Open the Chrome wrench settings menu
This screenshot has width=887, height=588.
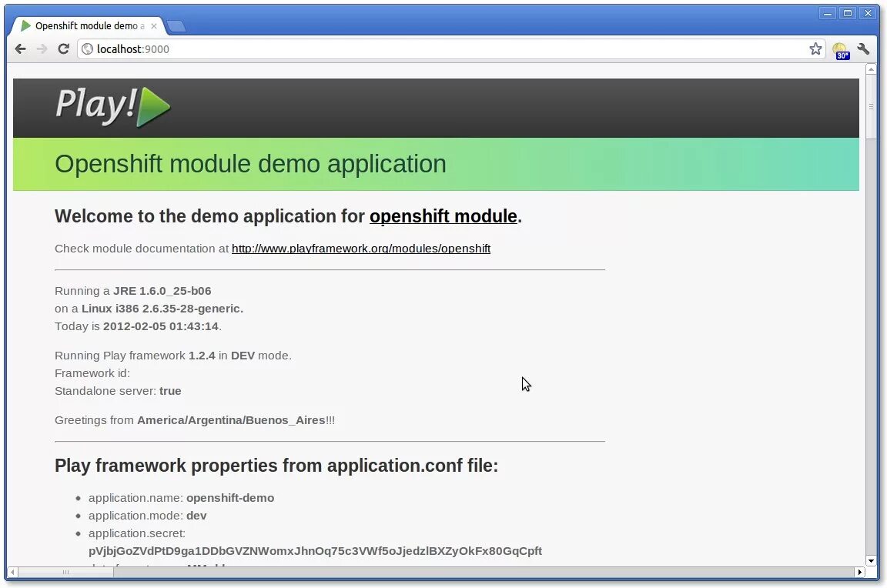[863, 49]
